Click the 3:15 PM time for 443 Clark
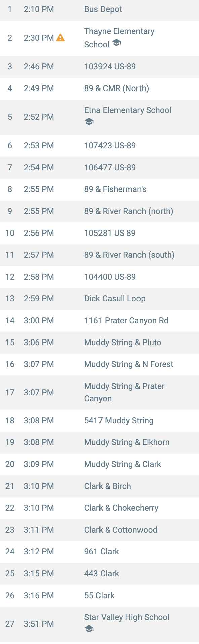 coord(39,574)
